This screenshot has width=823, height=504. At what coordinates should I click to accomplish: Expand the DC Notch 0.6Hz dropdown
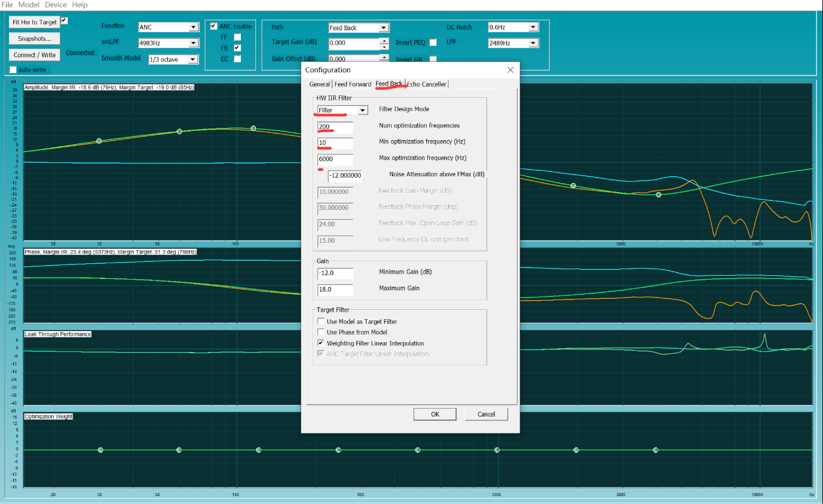533,28
